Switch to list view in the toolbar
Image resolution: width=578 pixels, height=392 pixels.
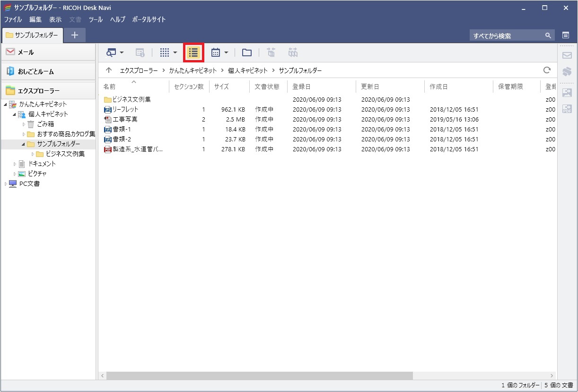coord(193,52)
